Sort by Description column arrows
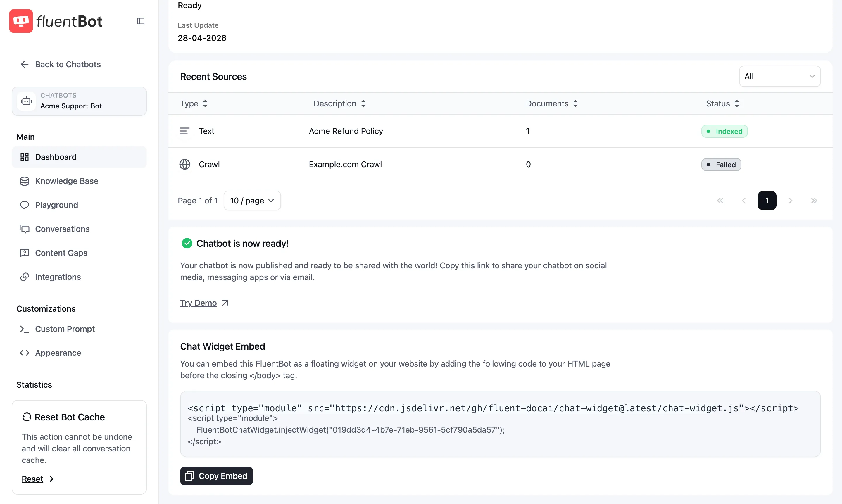This screenshot has height=504, width=842. point(363,103)
